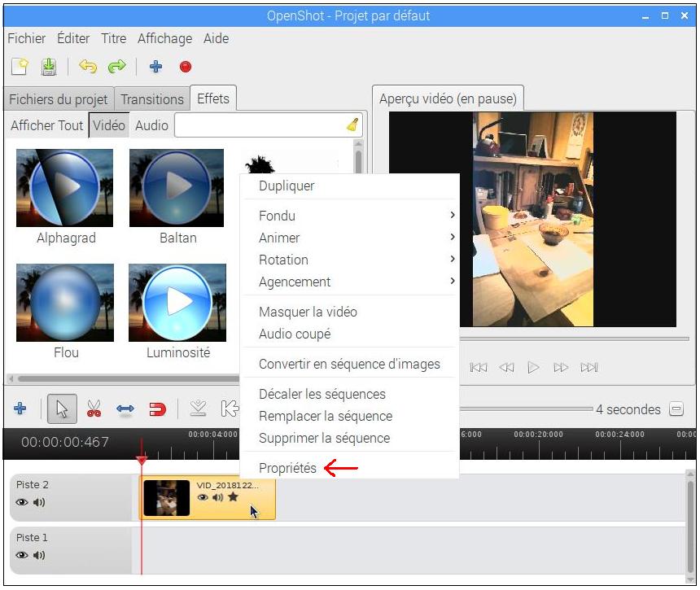Choose Masquer la vidéo
700x590 pixels.
pos(351,312)
